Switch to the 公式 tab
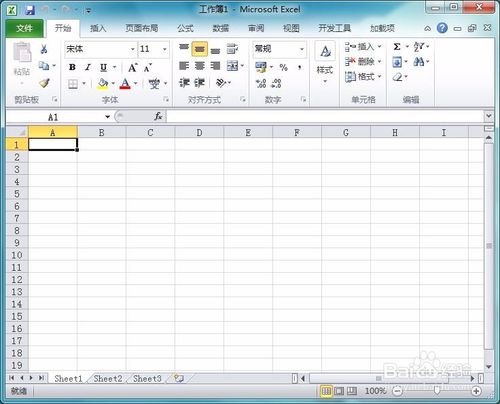500x404 pixels. click(185, 28)
